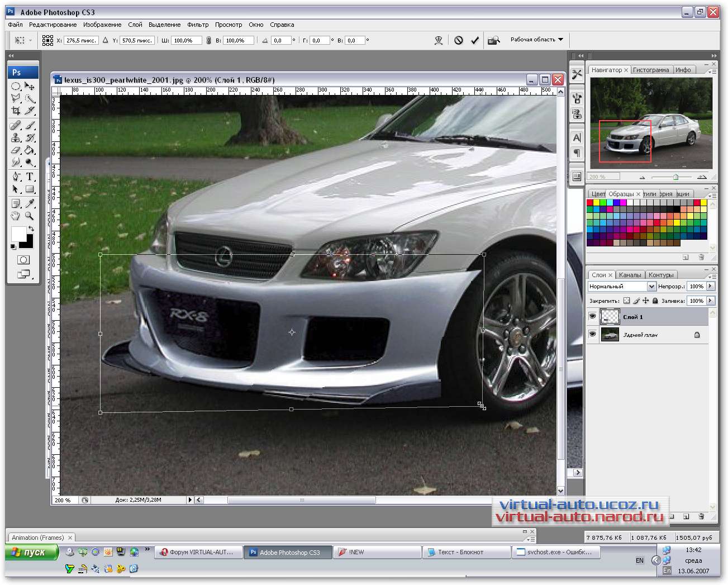
Task: Click the Go to Bridge button
Action: [x=493, y=40]
